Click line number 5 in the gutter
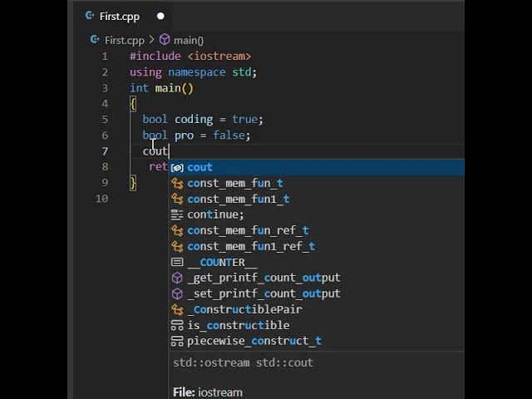532x399 pixels. [x=105, y=120]
